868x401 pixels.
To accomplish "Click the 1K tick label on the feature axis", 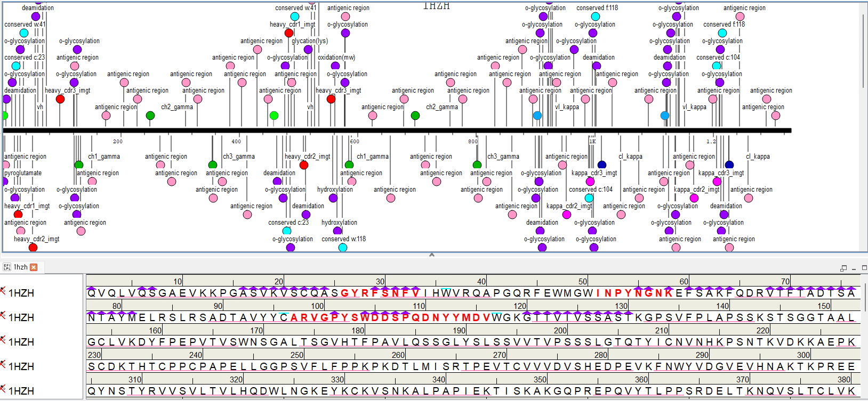I will [592, 141].
